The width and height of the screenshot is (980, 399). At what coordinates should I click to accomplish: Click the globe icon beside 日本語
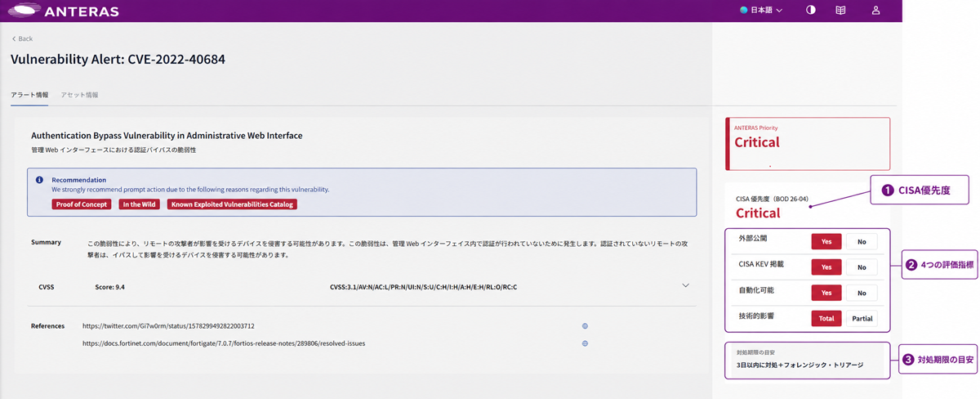pyautogui.click(x=744, y=11)
